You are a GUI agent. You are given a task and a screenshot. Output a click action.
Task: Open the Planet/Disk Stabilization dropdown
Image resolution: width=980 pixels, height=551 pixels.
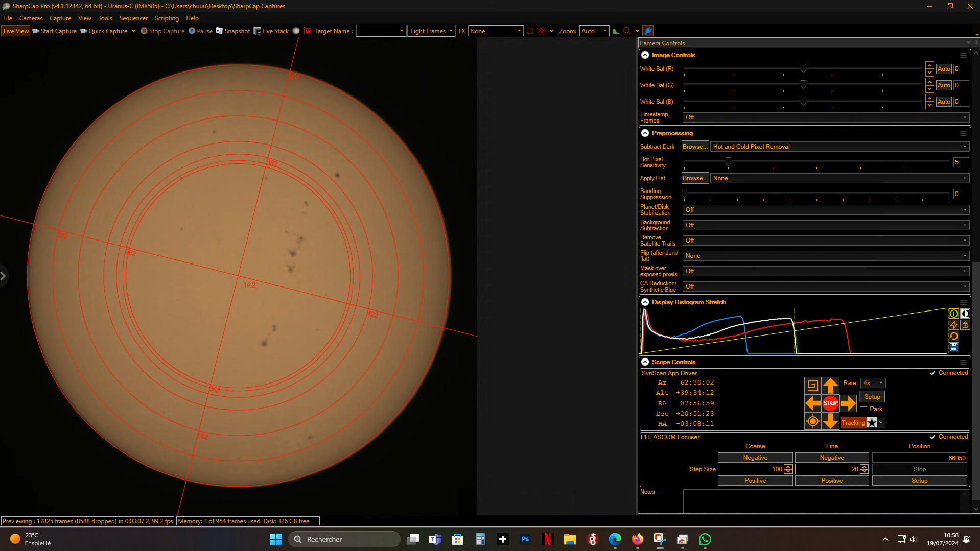[826, 210]
